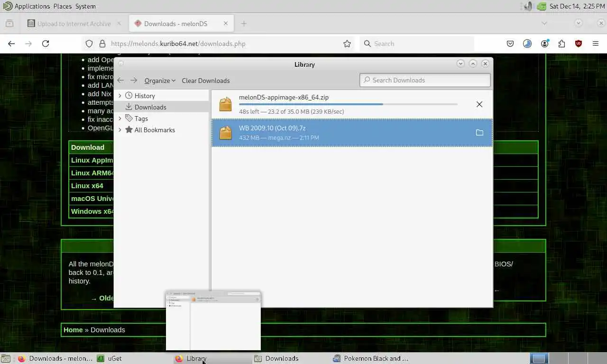Reload the current page

46,44
